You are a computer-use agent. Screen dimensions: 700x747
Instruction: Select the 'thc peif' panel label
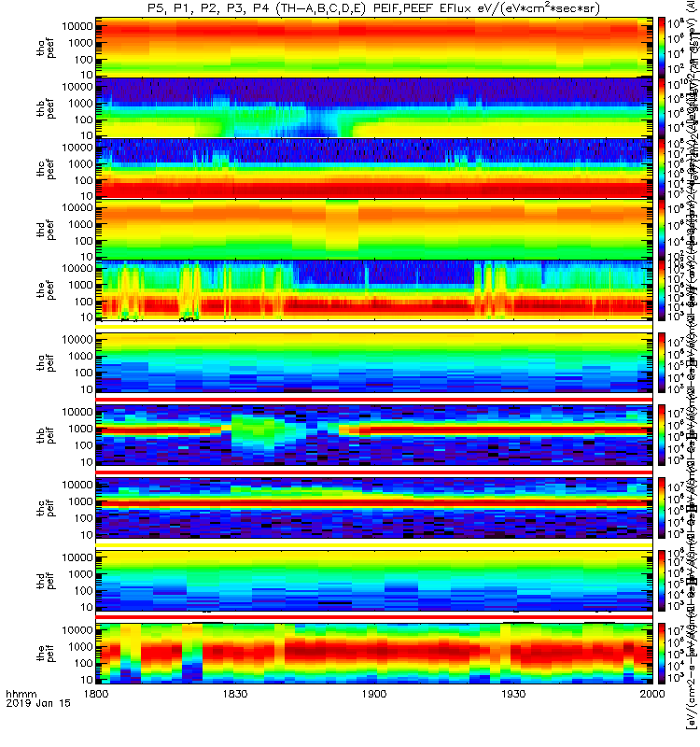(x=46, y=508)
